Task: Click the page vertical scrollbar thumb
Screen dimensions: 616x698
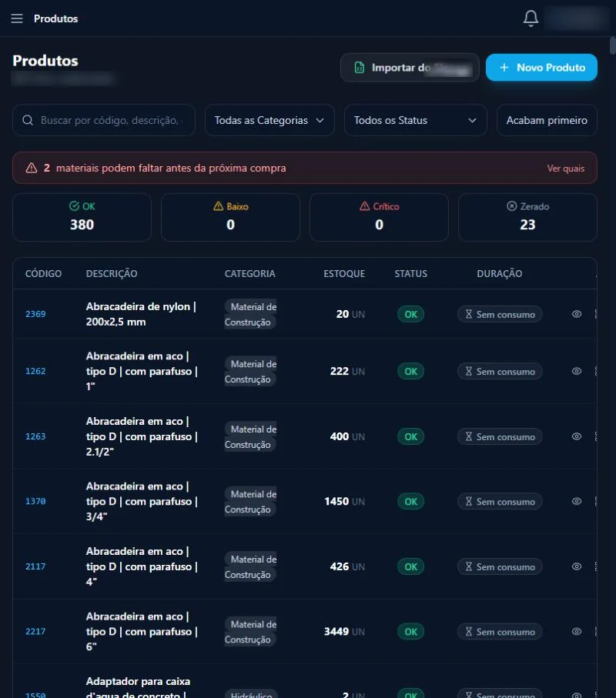Action: click(x=612, y=46)
